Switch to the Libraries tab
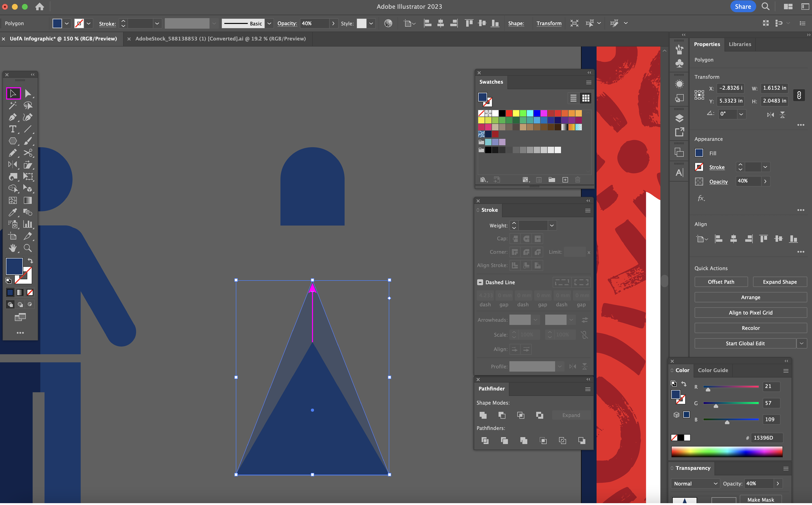The image size is (812, 505). (x=740, y=44)
